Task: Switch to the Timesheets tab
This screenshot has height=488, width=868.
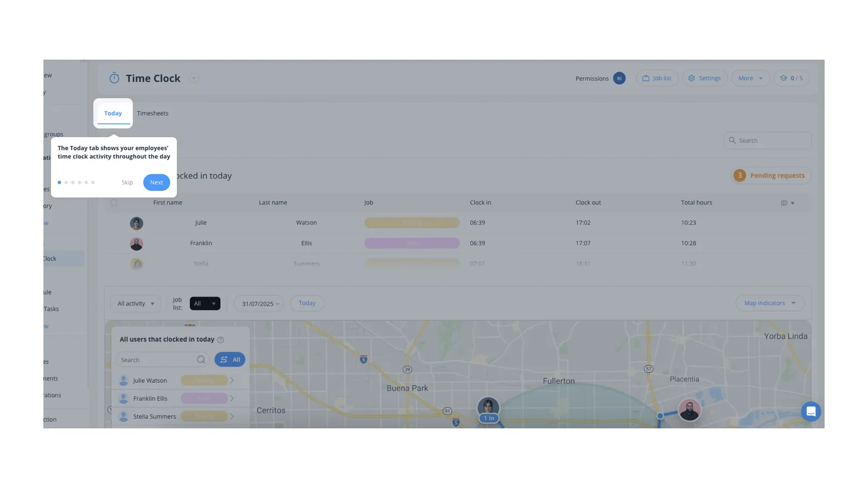Action: 152,113
